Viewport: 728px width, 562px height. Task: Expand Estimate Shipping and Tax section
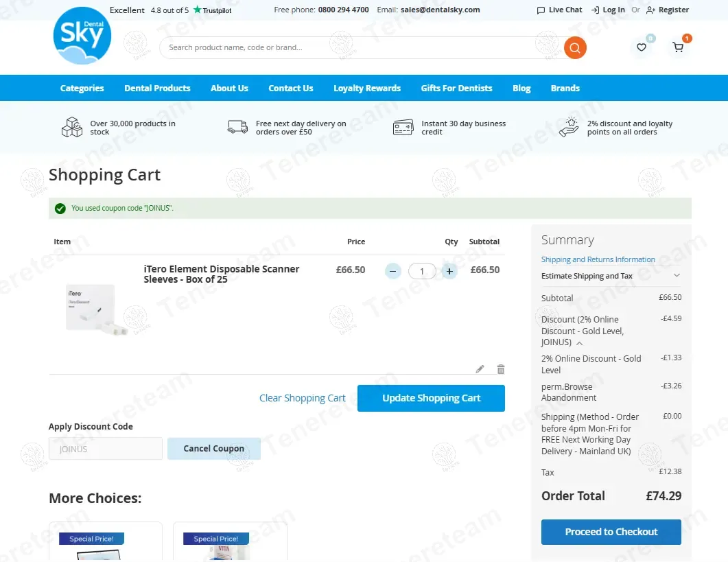(x=611, y=276)
